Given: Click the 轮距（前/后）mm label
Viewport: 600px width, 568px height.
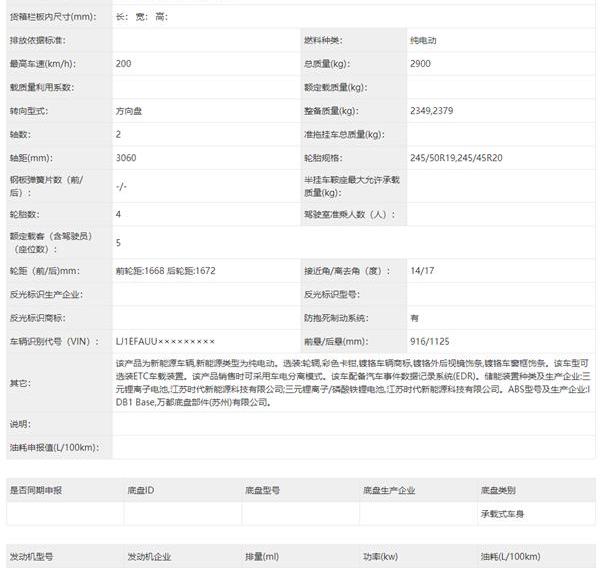Looking at the screenshot, I should tap(45, 271).
